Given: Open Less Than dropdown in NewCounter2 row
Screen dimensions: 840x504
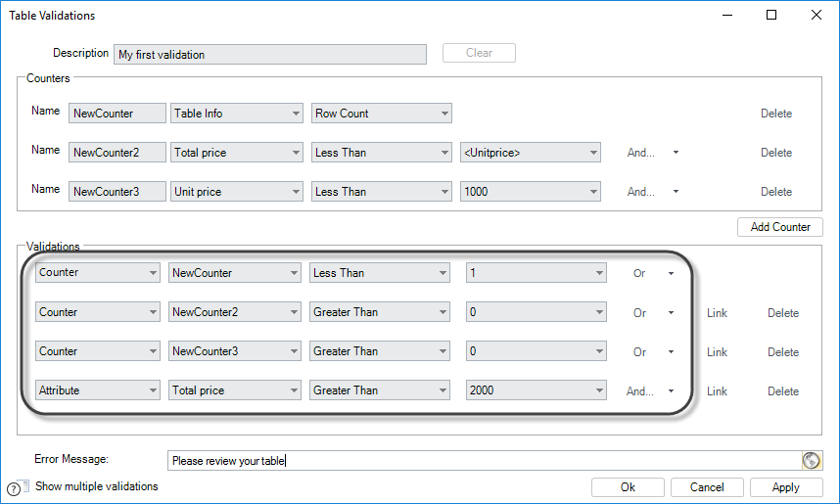Looking at the screenshot, I should click(x=382, y=152).
